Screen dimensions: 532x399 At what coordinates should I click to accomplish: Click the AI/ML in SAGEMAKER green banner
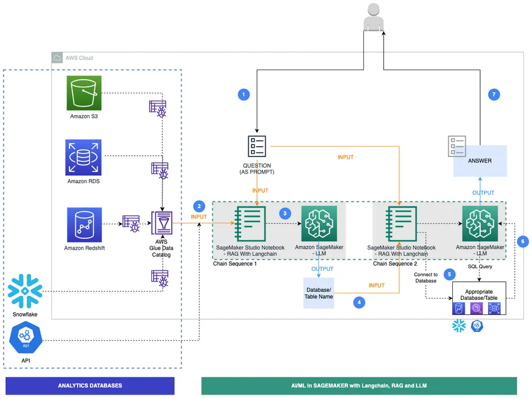359,386
